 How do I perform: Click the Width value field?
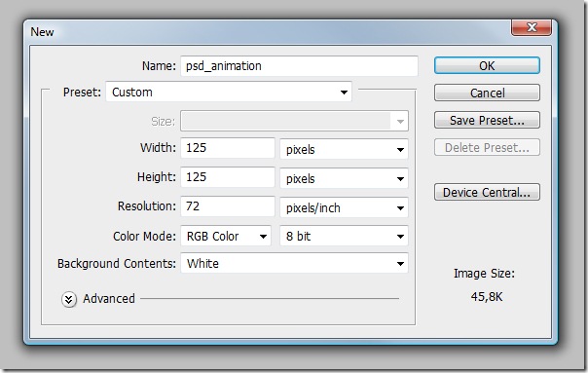(x=228, y=148)
